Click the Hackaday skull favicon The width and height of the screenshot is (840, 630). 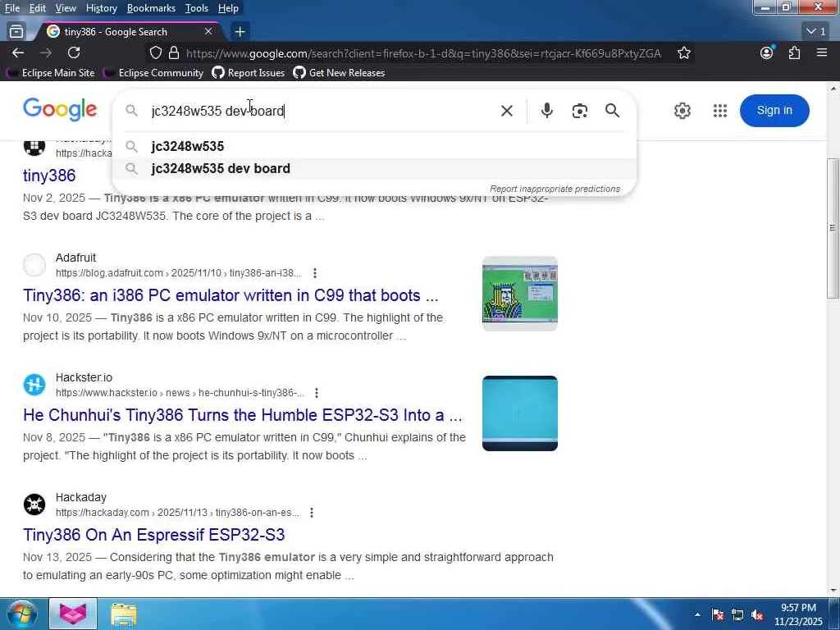click(34, 504)
